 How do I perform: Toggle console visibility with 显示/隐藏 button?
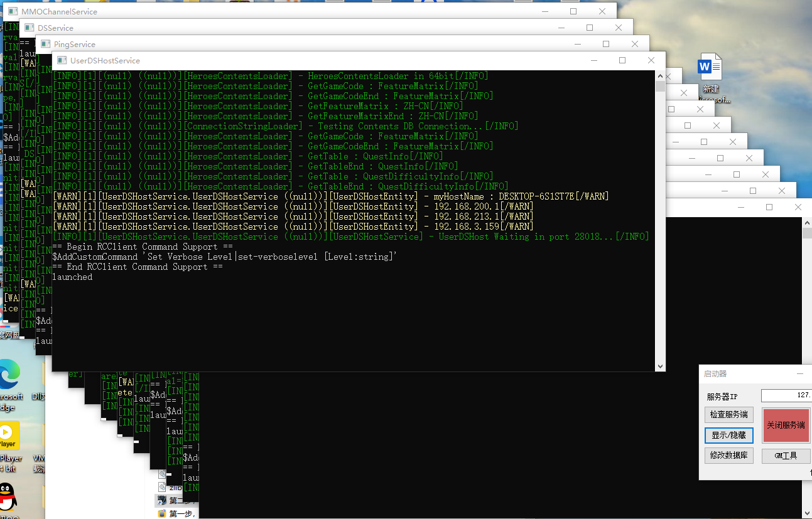click(x=728, y=435)
